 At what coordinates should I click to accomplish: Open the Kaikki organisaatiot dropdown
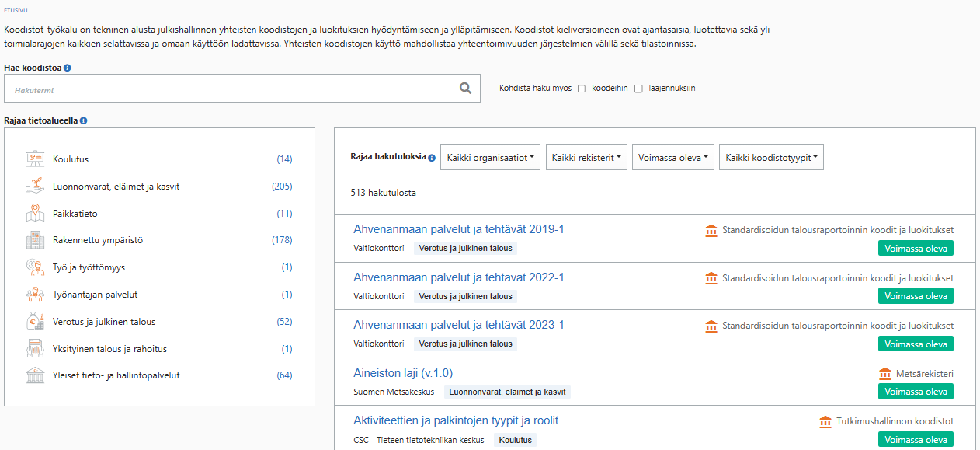pos(490,158)
